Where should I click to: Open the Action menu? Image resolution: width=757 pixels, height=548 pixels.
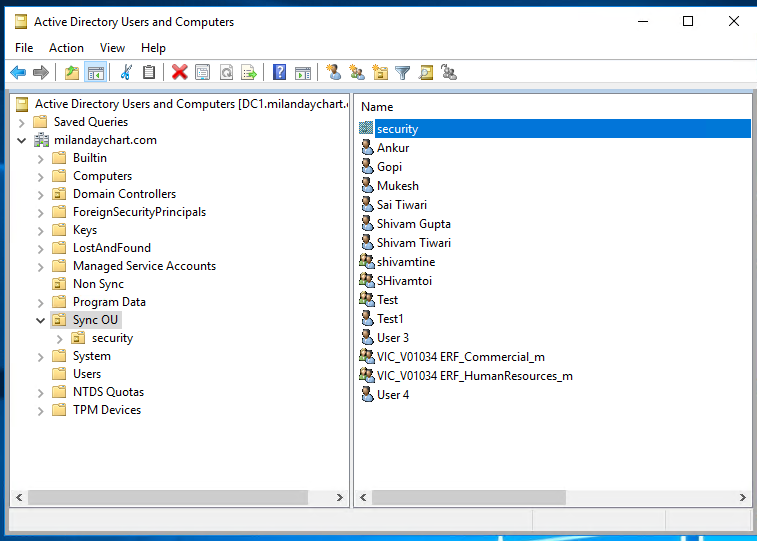point(66,48)
